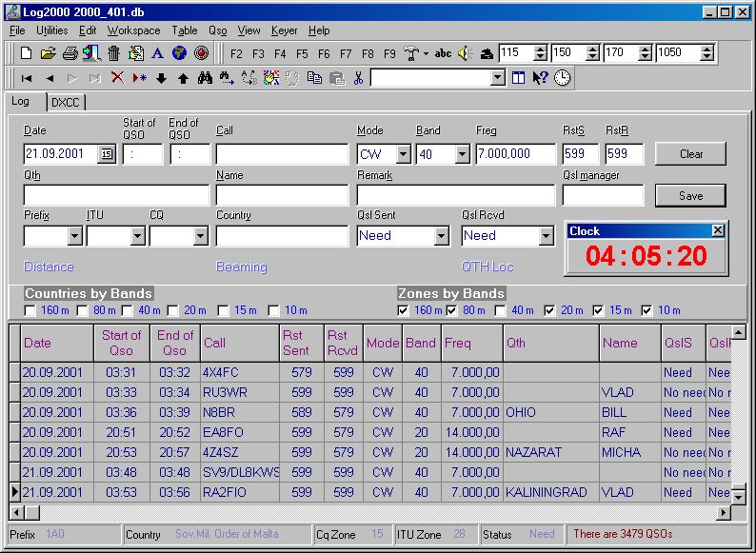This screenshot has width=756, height=553.
Task: Uncheck Zones by Bands 20 m checkbox
Action: [549, 310]
